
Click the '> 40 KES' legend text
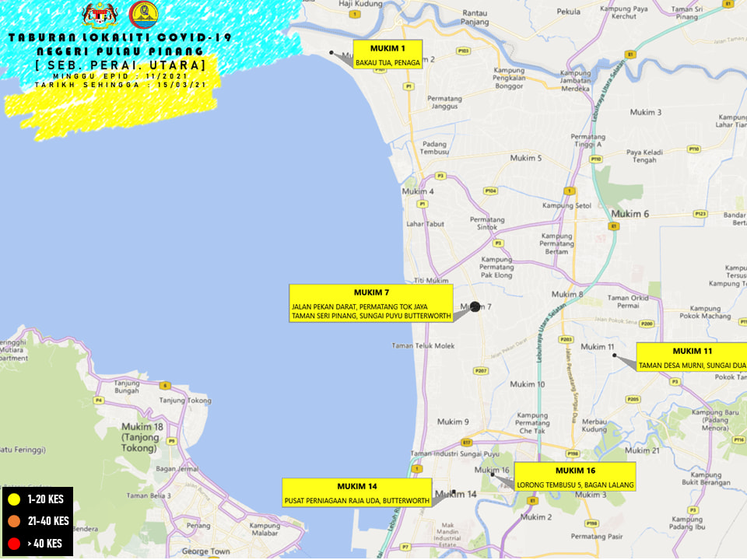(45, 544)
